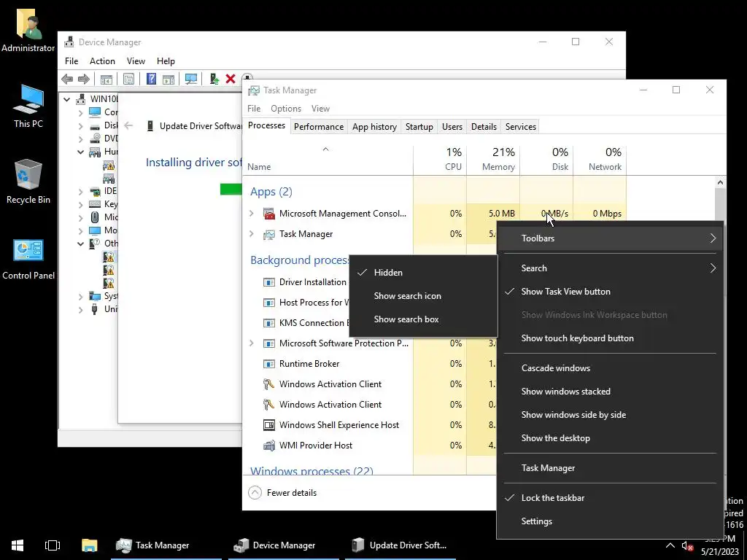The height and width of the screenshot is (560, 747).
Task: Click the Runtime Broker process icon
Action: pyautogui.click(x=269, y=364)
